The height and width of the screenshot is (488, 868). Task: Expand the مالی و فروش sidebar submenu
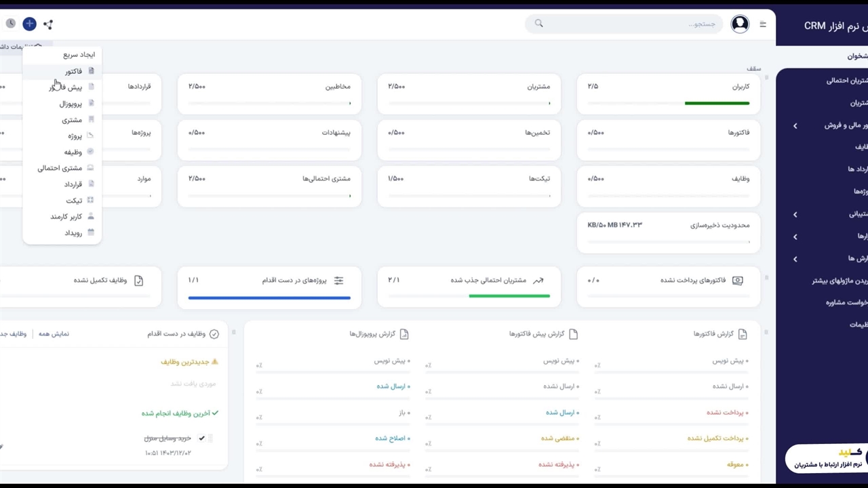(x=795, y=125)
